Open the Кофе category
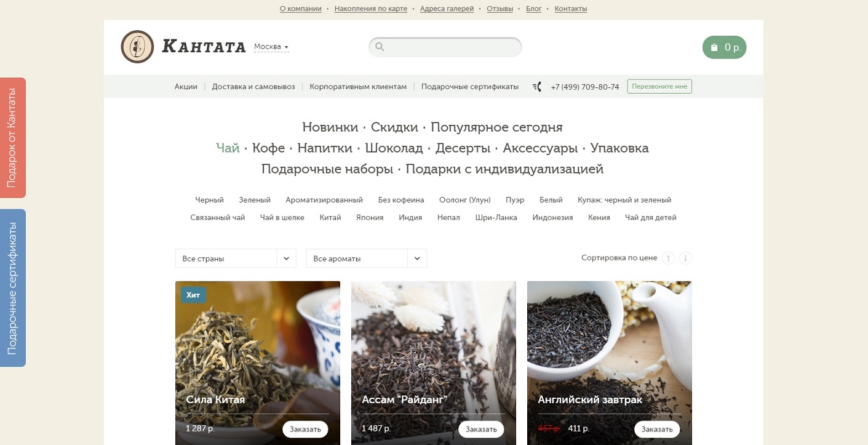Screen dimensions: 868x445 click(x=269, y=148)
